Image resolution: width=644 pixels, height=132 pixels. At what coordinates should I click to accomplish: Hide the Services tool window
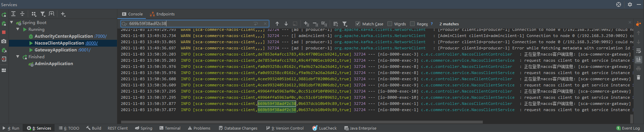click(x=639, y=4)
